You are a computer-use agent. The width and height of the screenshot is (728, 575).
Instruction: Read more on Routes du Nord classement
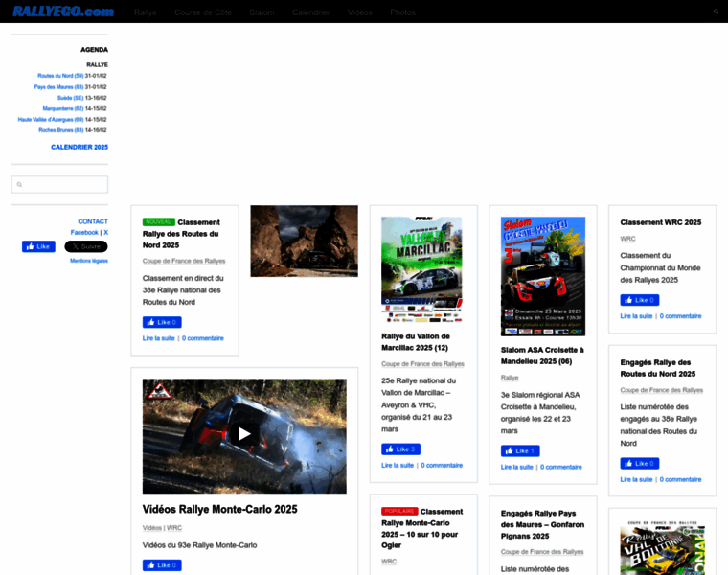tap(159, 338)
